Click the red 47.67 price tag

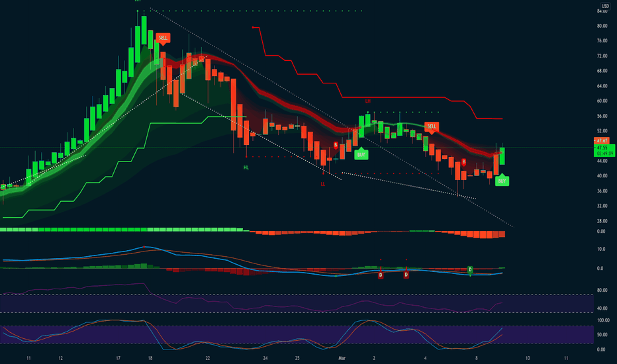[601, 141]
